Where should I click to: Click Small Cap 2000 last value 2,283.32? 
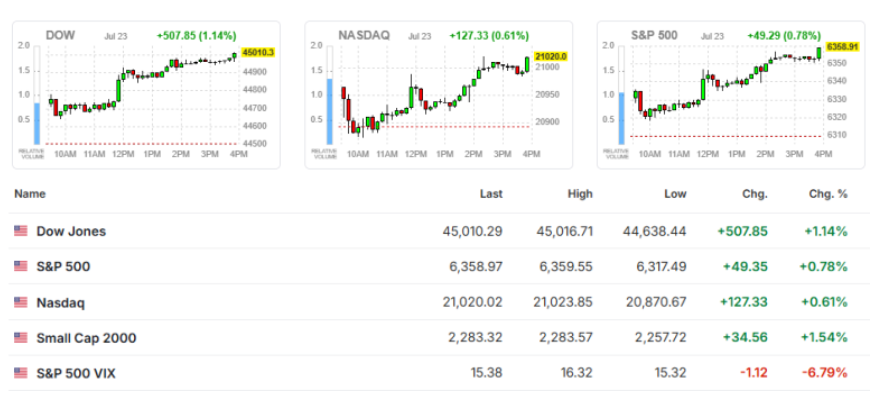pos(476,338)
